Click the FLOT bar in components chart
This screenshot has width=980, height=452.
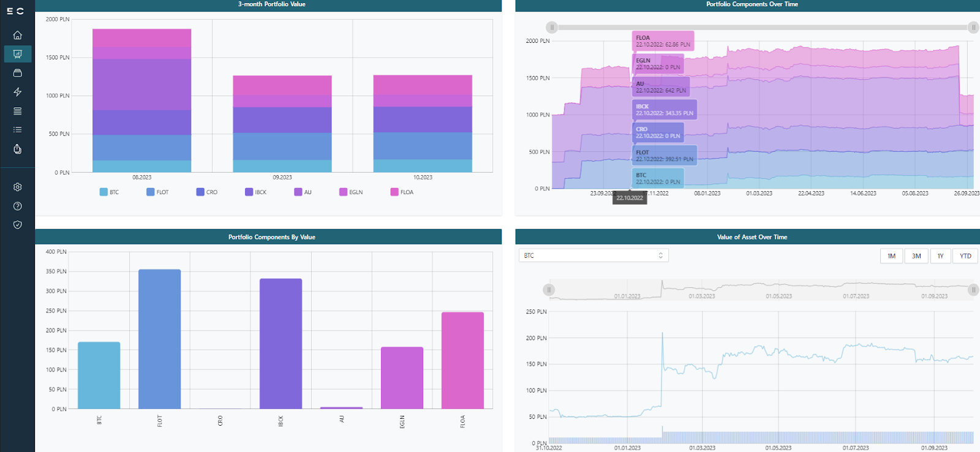tap(159, 339)
